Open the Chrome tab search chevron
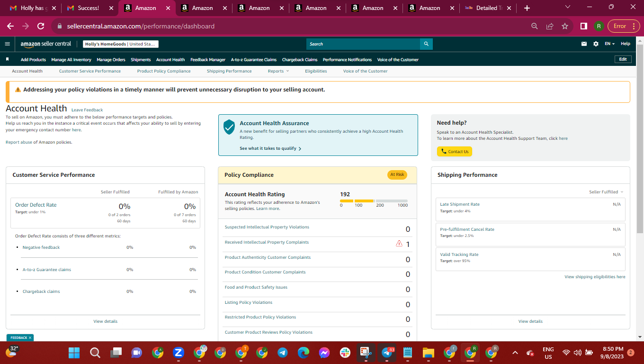This screenshot has height=364, width=644. [x=568, y=7]
